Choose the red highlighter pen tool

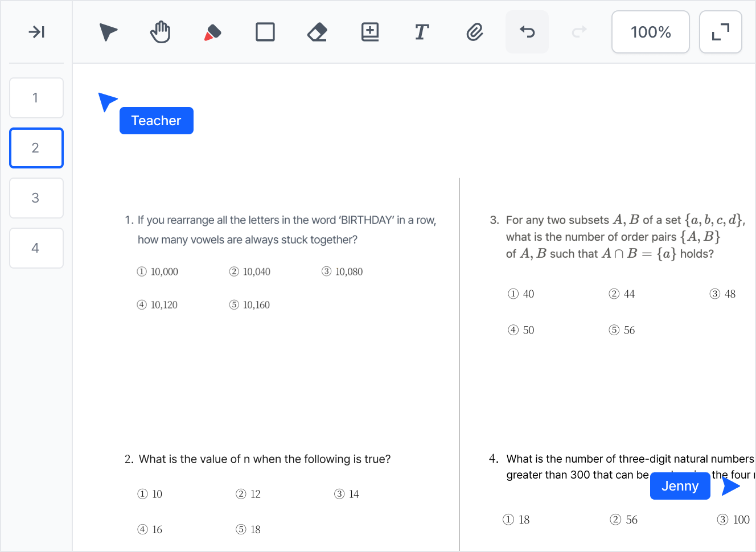pyautogui.click(x=212, y=32)
